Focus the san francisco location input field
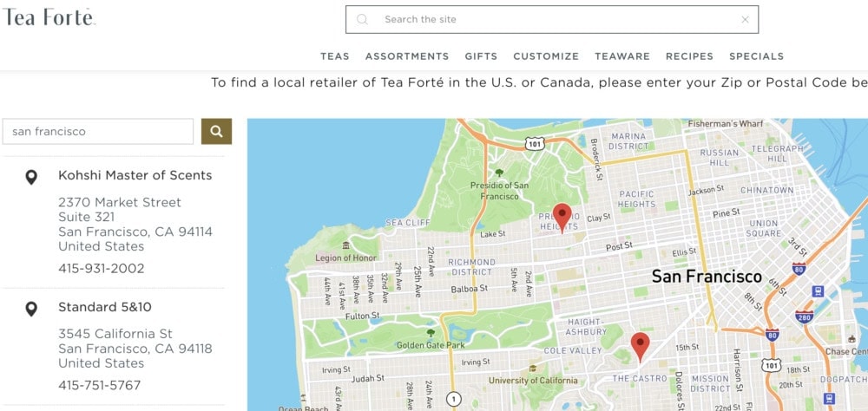The height and width of the screenshot is (411, 868). tap(98, 131)
